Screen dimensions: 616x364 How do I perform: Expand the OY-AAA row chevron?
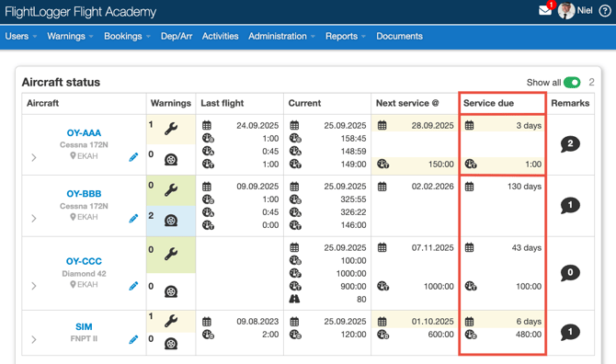click(x=34, y=157)
